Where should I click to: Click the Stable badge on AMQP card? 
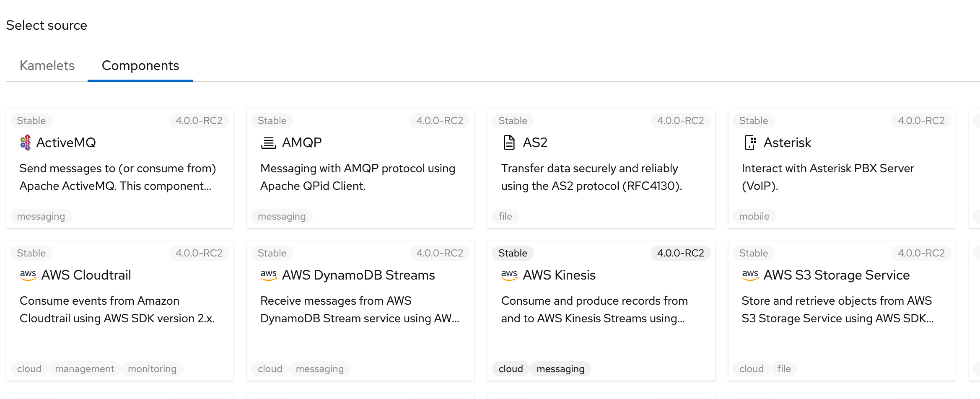[272, 121]
